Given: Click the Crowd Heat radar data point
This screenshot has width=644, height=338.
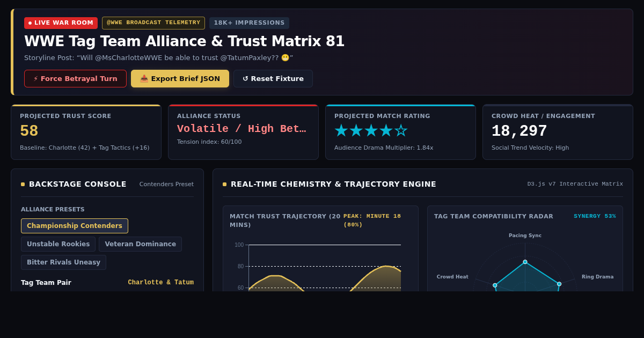Looking at the screenshot, I should (x=495, y=285).
